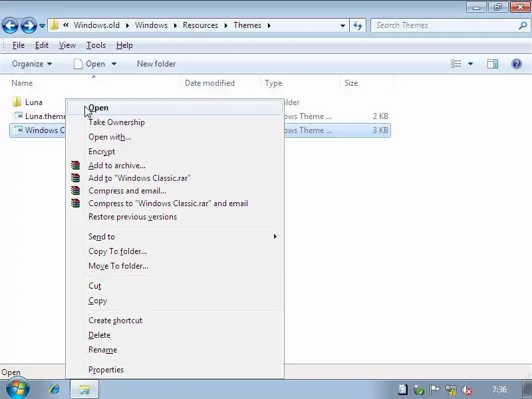The image size is (532, 399).
Task: Click Resources in the address path
Action: click(200, 25)
